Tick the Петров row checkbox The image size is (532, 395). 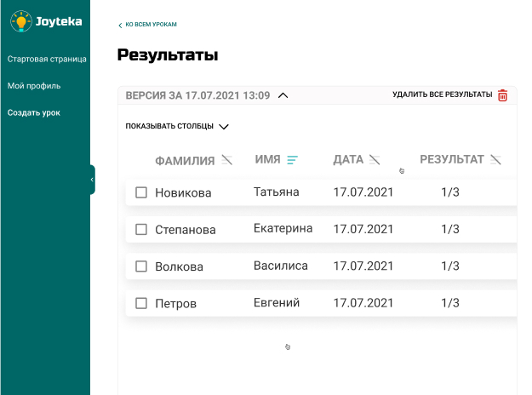point(141,303)
